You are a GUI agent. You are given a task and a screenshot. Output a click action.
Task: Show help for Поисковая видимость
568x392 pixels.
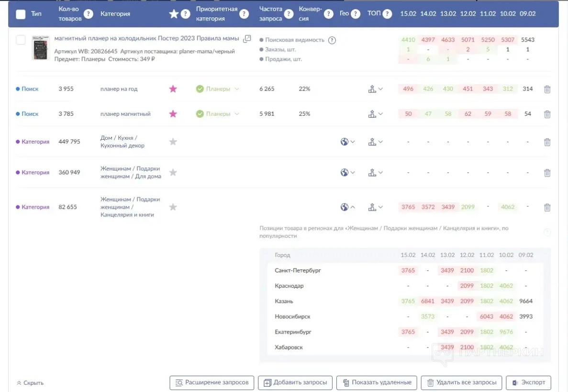click(332, 40)
